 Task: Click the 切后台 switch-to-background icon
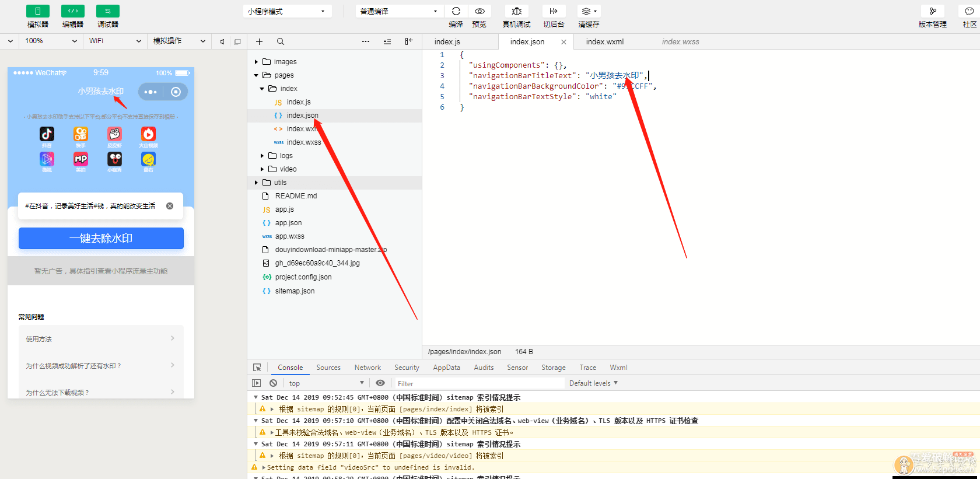(x=554, y=11)
